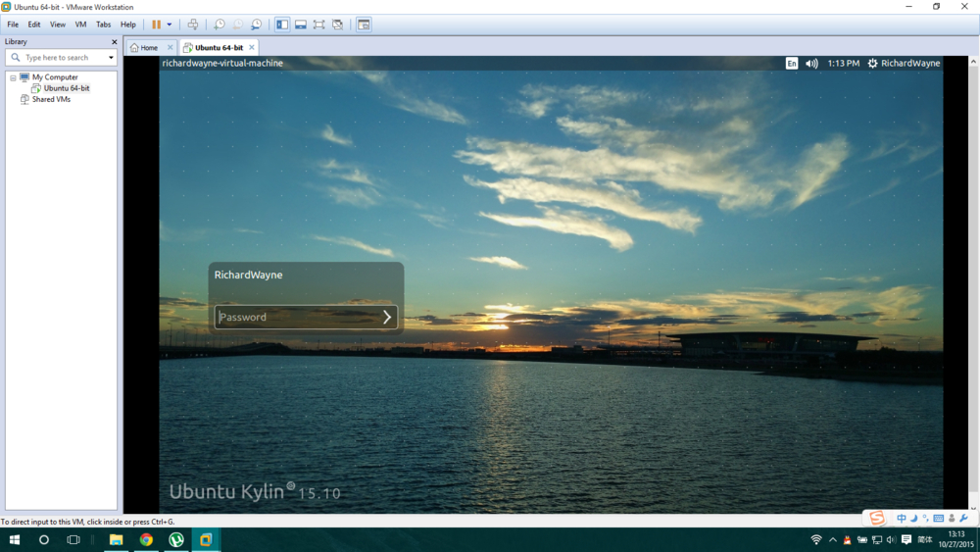Toggle Chinese/English mode on Sogou bar
Viewport: 980px width, 552px height.
click(902, 519)
